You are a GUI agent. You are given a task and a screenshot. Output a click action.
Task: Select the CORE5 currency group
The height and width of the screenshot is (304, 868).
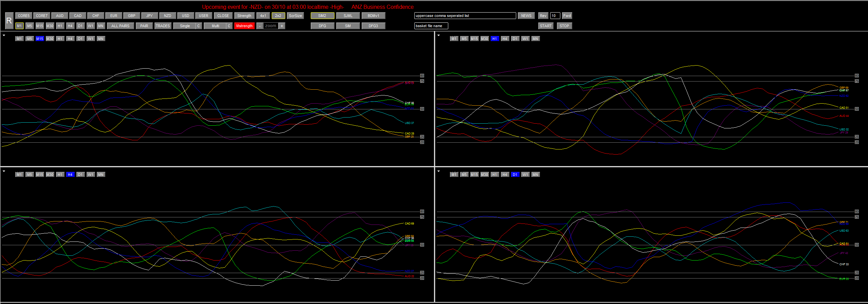(24, 16)
